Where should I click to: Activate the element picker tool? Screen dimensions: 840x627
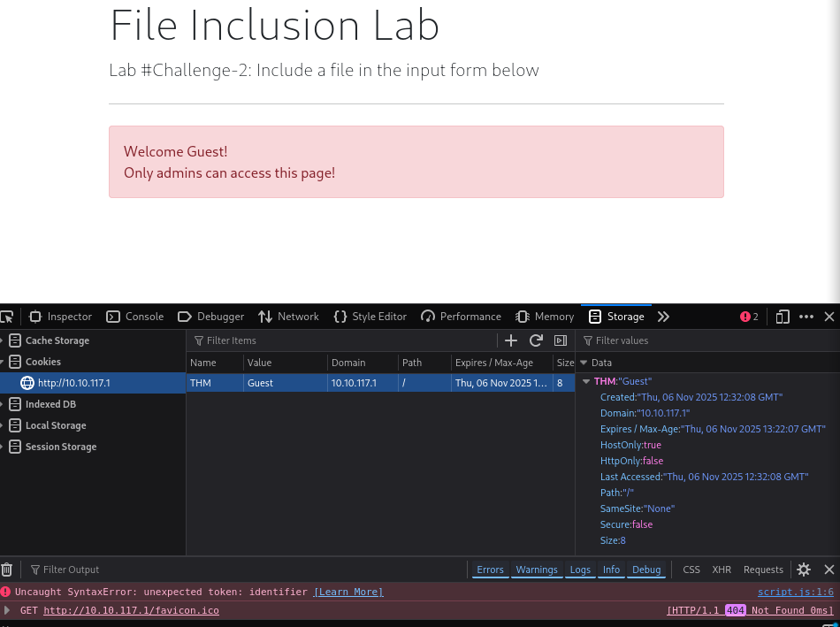pyautogui.click(x=6, y=317)
